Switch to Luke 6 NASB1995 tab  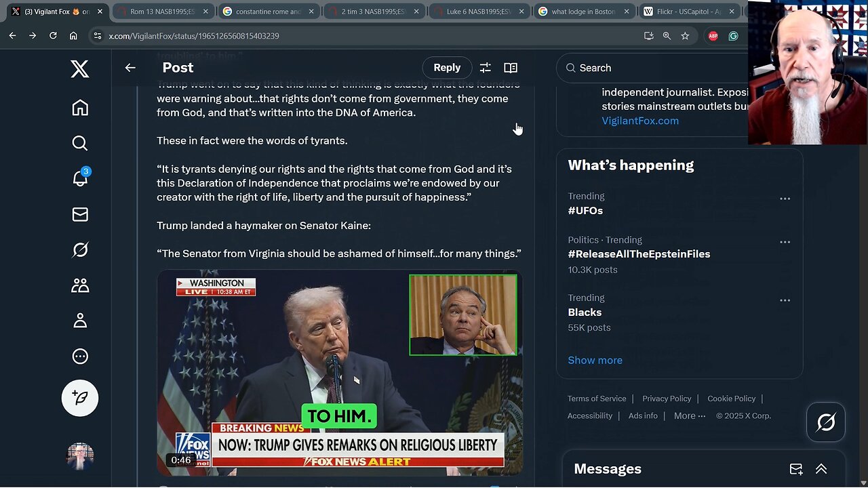point(480,12)
